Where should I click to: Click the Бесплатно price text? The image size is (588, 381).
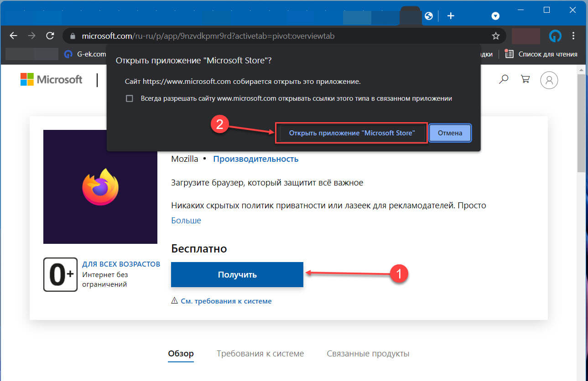click(x=199, y=248)
